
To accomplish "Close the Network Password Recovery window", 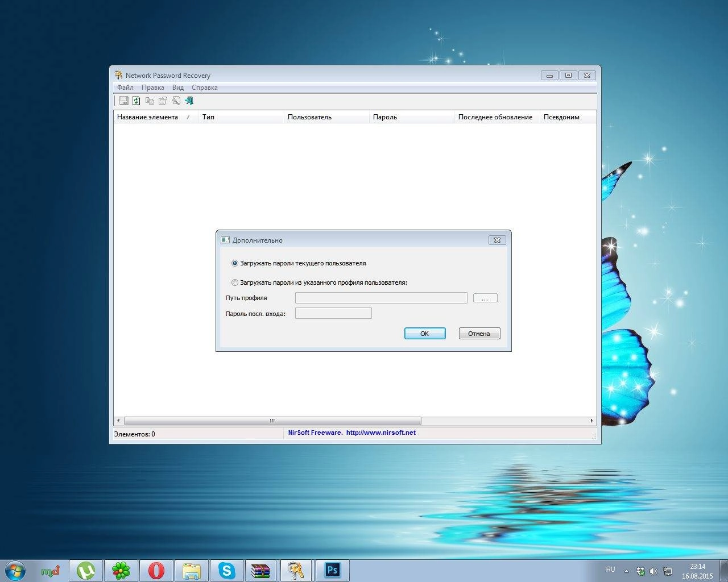I will [588, 75].
